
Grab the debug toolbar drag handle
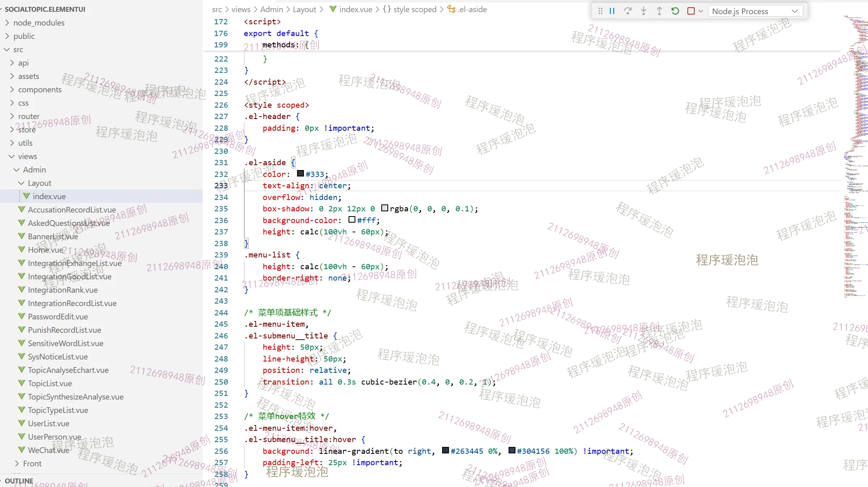tap(600, 11)
